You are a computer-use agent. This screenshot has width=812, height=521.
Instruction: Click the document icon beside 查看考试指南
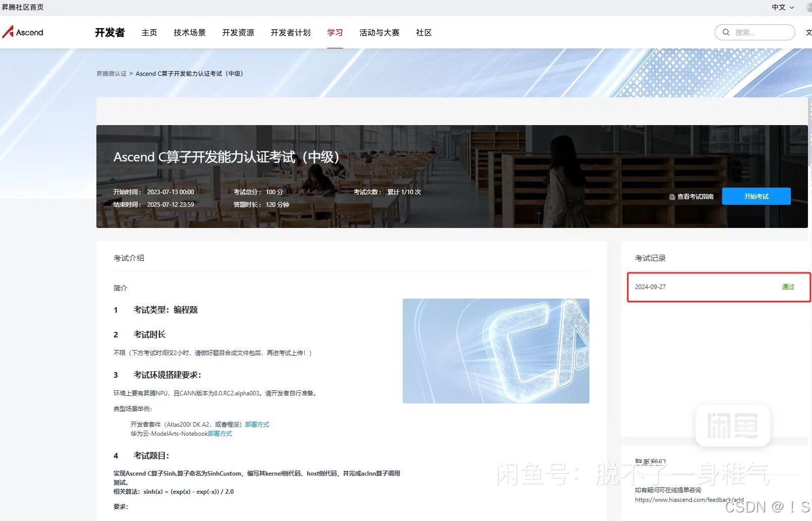[671, 197]
